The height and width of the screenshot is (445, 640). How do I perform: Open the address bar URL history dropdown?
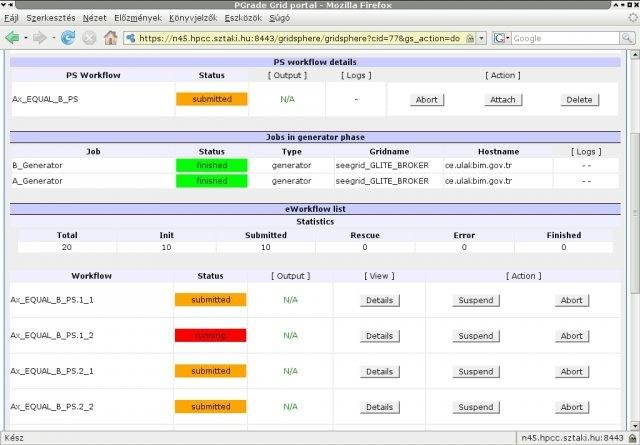tap(482, 38)
